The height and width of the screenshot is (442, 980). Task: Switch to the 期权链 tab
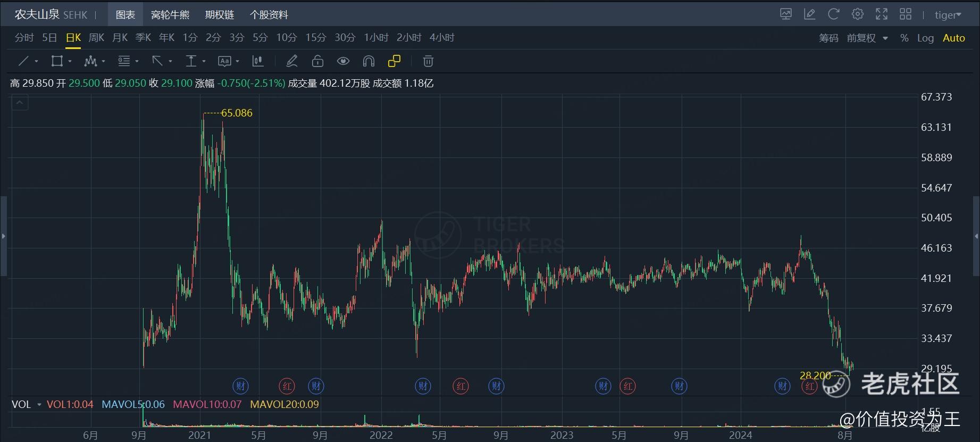click(x=220, y=14)
